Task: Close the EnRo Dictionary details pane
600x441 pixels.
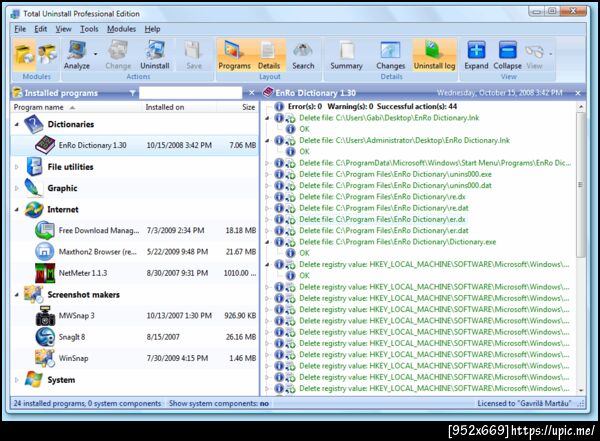Action: [x=578, y=93]
